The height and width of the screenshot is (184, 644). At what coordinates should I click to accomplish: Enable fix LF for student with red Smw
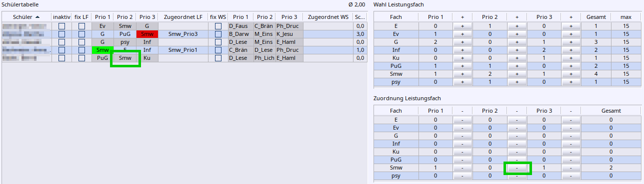tap(81, 34)
